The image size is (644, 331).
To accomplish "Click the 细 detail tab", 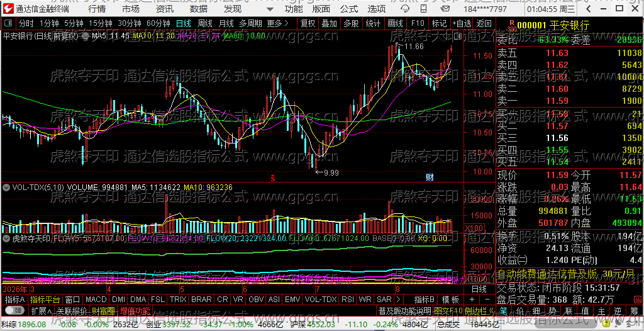I will click(x=535, y=310).
